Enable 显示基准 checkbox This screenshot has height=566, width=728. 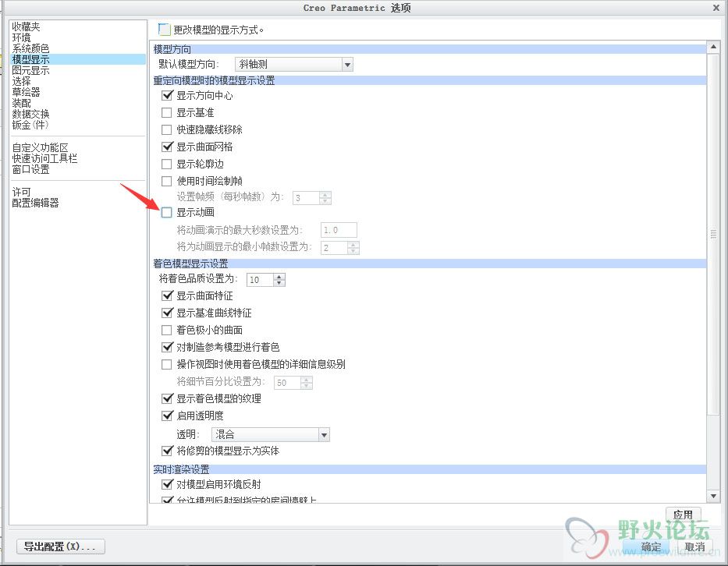[167, 113]
